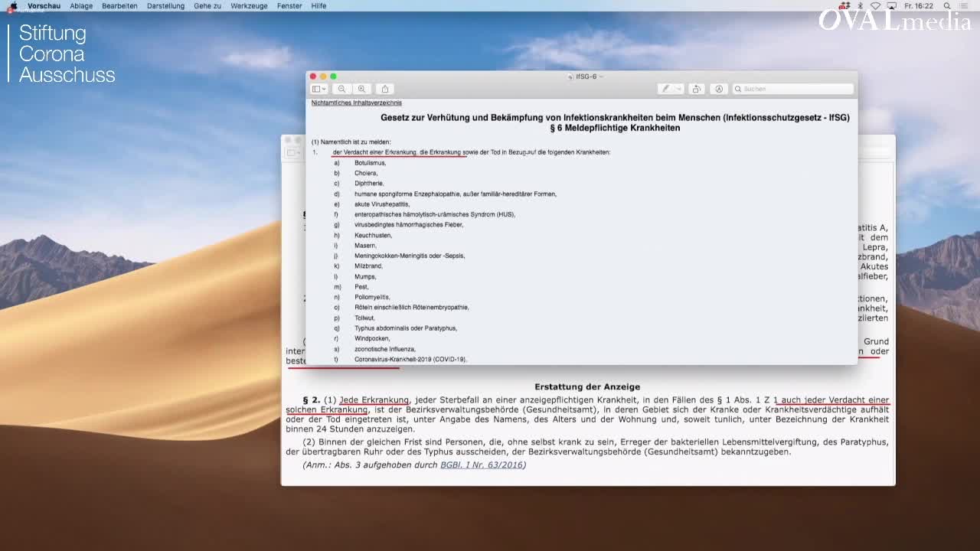Click entry Typhus abdominalis oder Paratyphus
This screenshot has width=980, height=551.
pos(406,328)
